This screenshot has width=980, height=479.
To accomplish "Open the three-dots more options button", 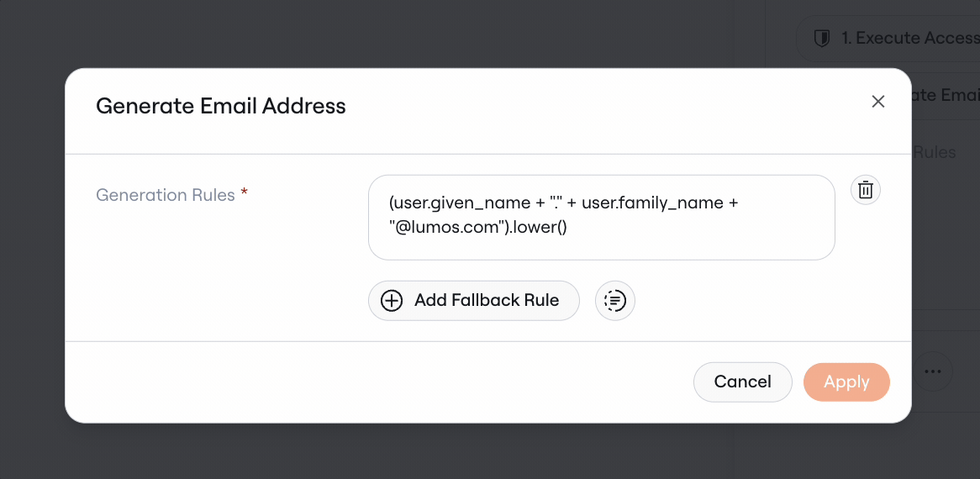I will click(x=933, y=371).
